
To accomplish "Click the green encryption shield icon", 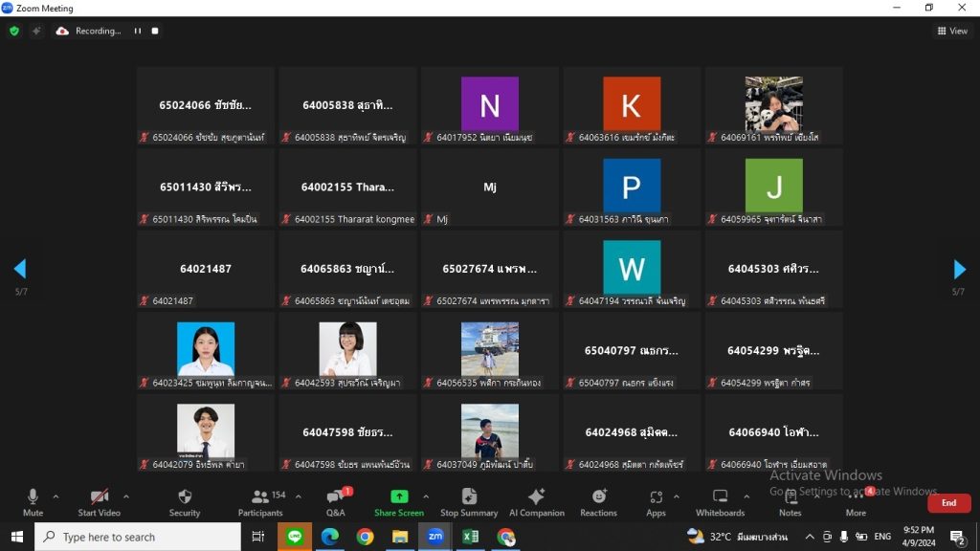I will tap(14, 31).
